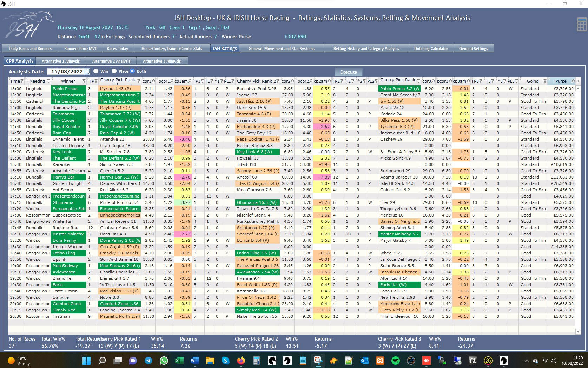The width and height of the screenshot is (588, 368).
Task: Open Spotify from the taskbar
Action: point(395,361)
